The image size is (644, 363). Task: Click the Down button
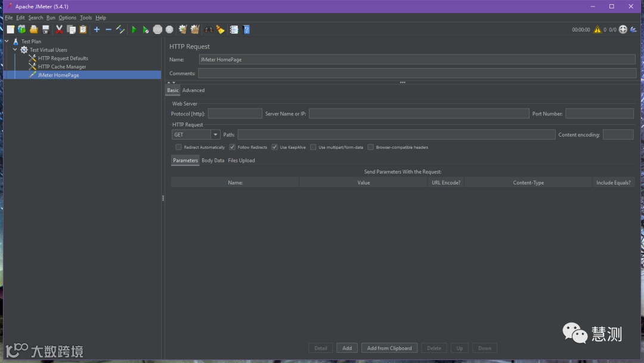click(485, 348)
